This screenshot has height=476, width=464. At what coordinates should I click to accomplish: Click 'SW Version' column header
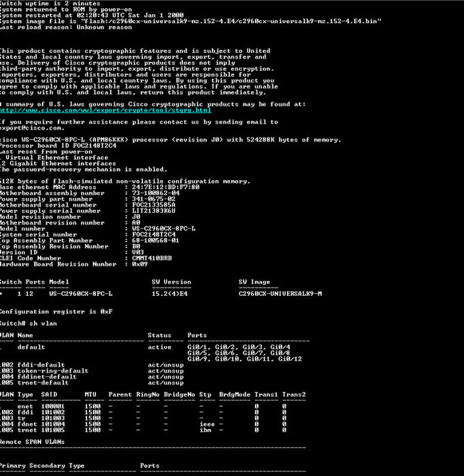click(x=171, y=282)
